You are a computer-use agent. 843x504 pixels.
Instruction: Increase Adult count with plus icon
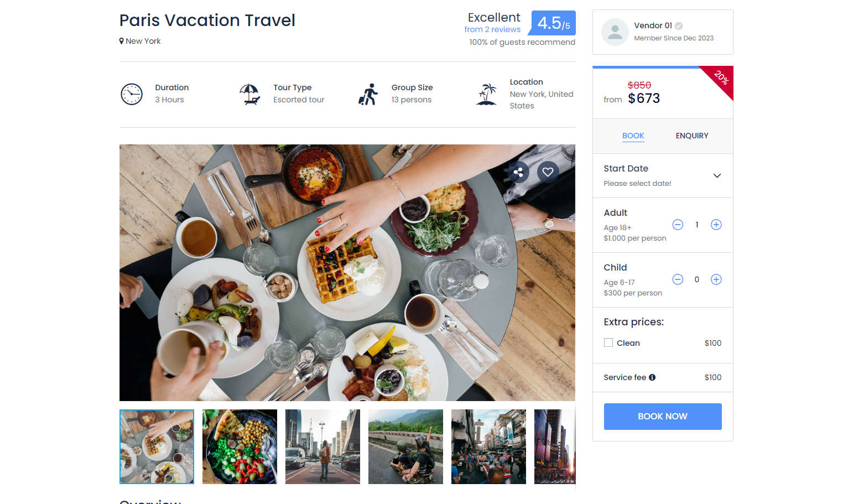coord(716,225)
